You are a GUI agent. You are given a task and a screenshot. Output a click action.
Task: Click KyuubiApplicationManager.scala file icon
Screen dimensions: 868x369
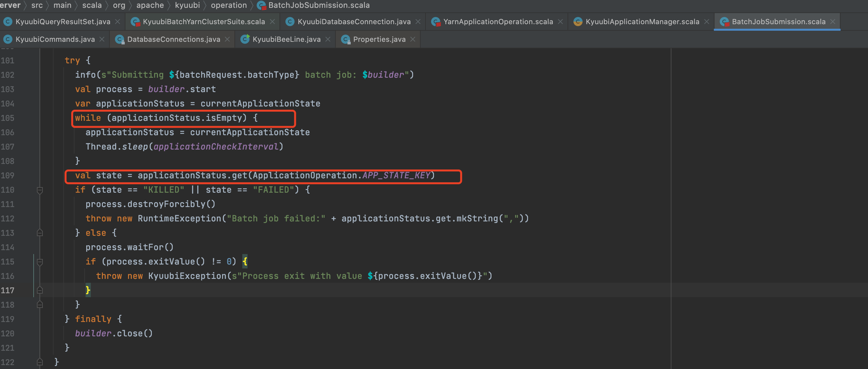coord(578,22)
